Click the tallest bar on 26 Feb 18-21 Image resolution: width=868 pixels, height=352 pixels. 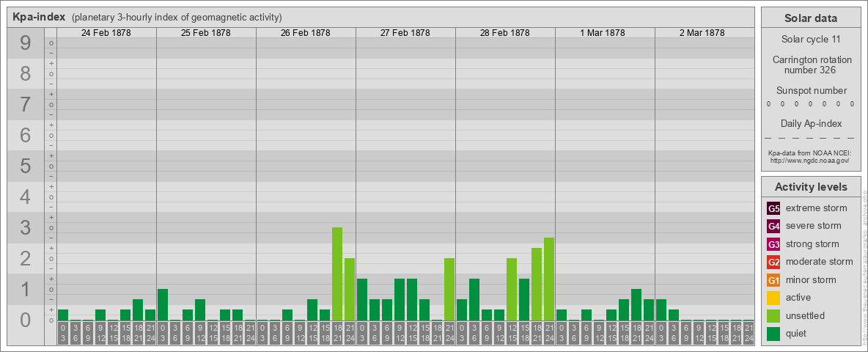point(337,274)
